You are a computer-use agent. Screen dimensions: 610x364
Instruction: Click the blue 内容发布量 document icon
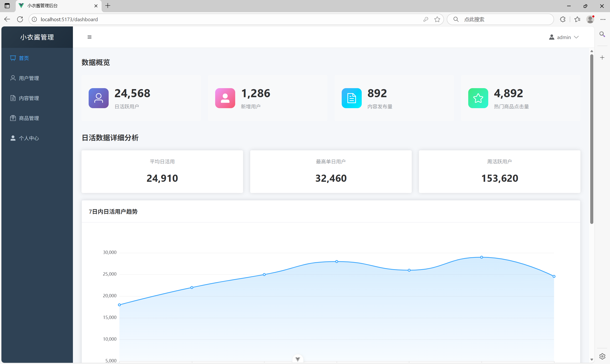click(x=351, y=98)
